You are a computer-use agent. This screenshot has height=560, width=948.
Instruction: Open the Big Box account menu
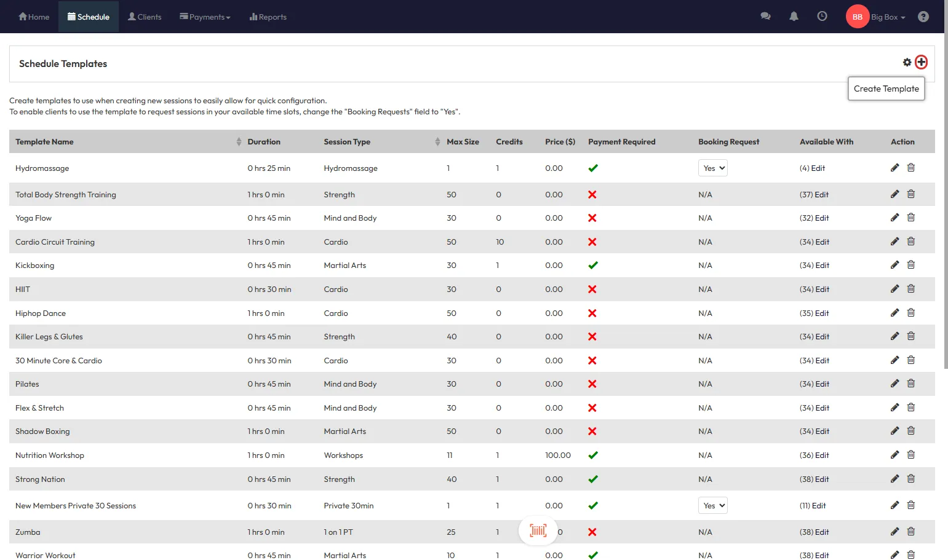click(888, 17)
